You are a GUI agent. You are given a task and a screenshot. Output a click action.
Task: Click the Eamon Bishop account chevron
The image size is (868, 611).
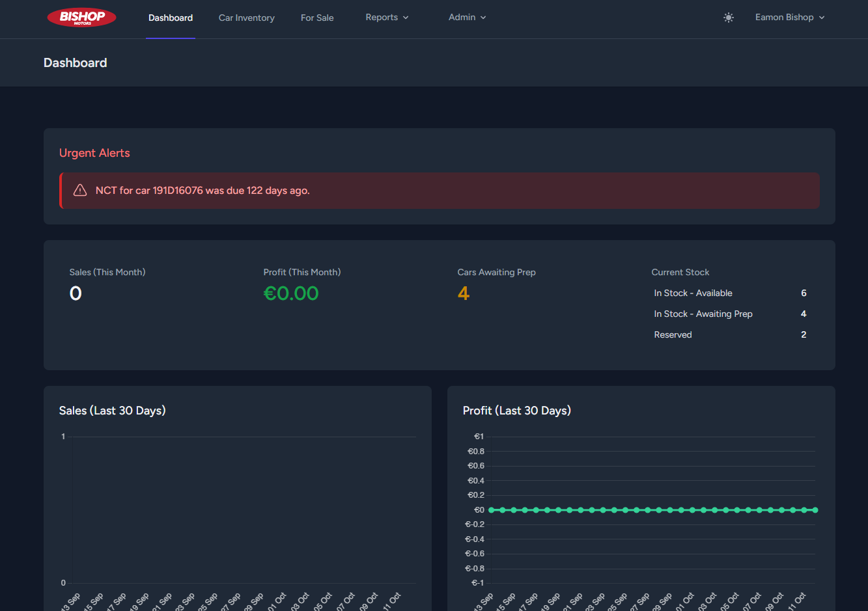click(x=822, y=18)
